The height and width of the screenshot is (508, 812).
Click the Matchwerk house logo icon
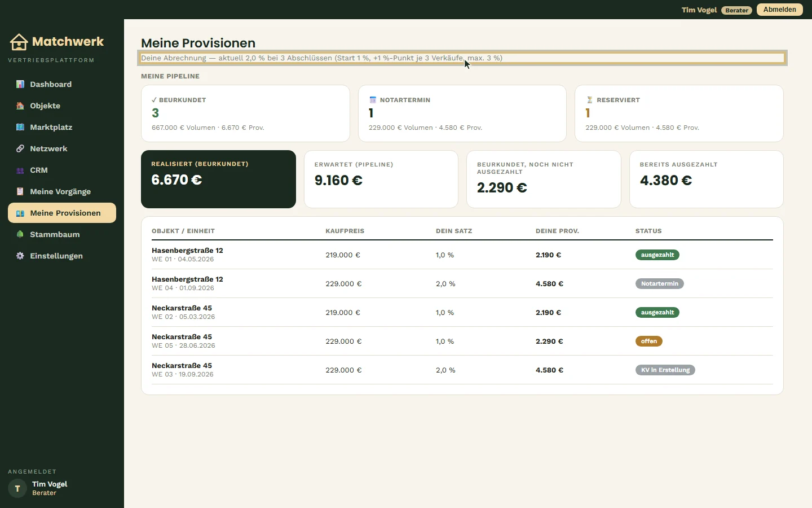click(x=19, y=42)
